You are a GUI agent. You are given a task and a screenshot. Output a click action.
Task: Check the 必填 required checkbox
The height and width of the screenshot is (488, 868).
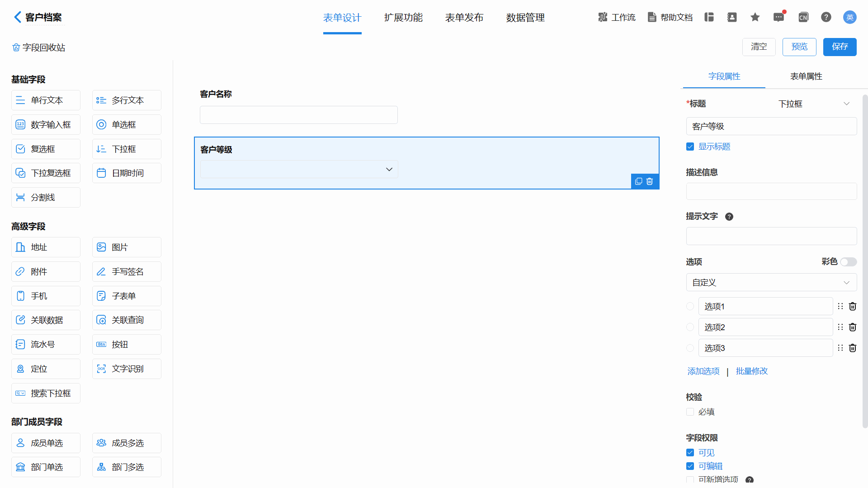point(690,412)
